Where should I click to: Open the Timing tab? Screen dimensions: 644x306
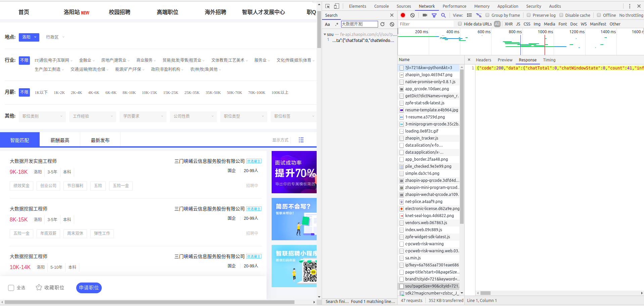[549, 60]
